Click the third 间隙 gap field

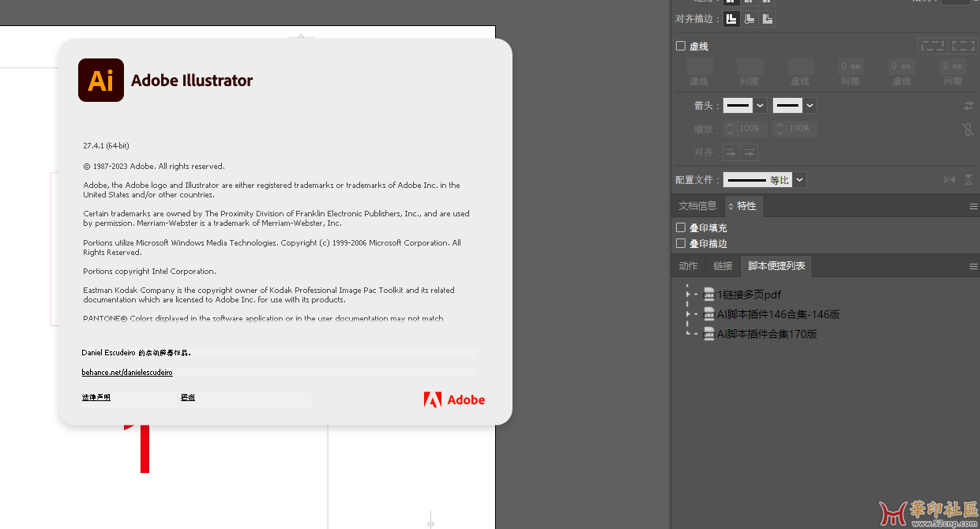(952, 66)
